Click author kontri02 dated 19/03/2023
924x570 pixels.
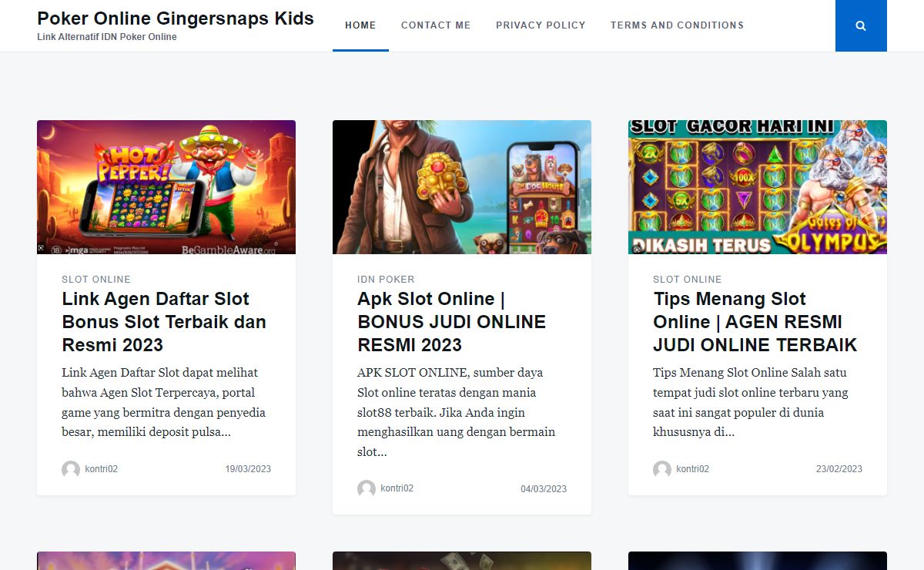(101, 469)
